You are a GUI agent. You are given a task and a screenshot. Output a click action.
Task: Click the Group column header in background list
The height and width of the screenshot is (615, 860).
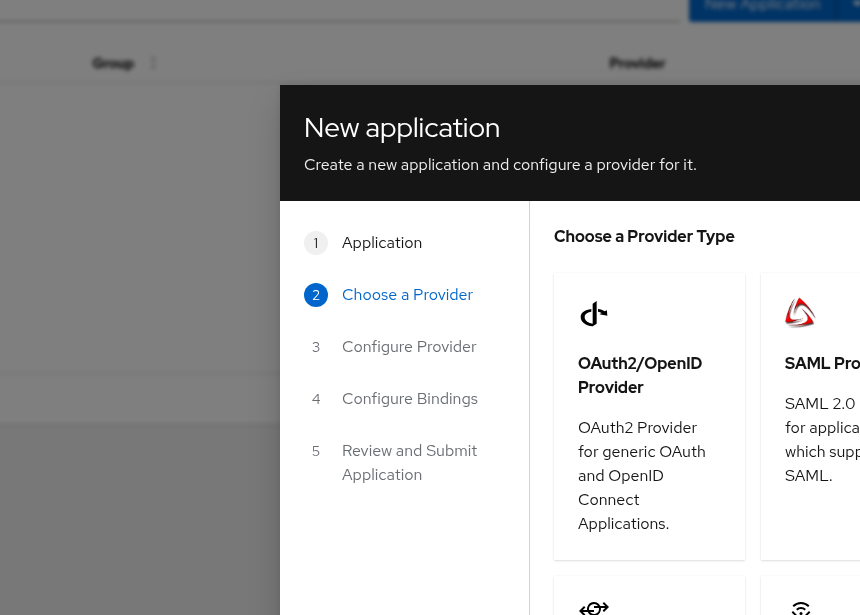[x=112, y=64]
